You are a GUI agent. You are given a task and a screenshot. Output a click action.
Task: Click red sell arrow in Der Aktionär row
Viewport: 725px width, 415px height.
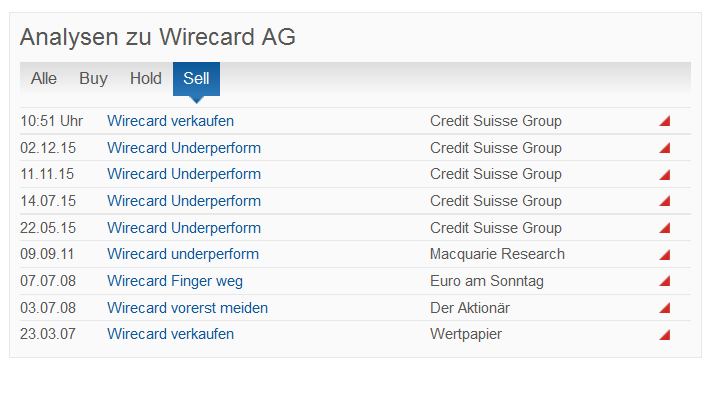pyautogui.click(x=665, y=308)
